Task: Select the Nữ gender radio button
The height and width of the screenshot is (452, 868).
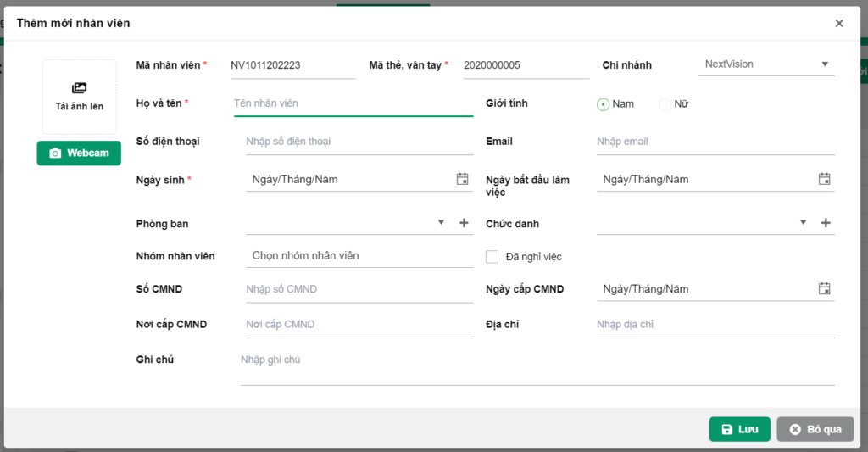Action: tap(665, 104)
